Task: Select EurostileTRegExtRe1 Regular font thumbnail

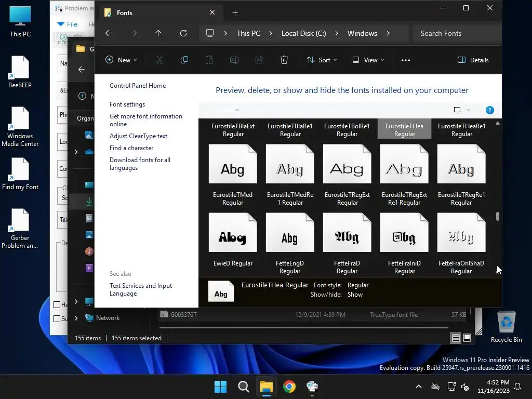Action: (404, 164)
